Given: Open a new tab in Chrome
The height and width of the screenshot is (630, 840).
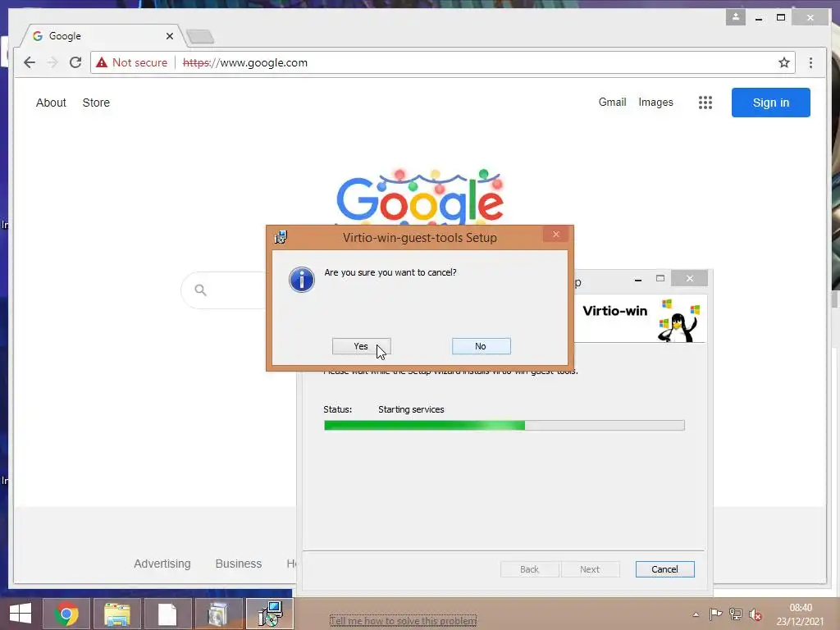Looking at the screenshot, I should tap(200, 37).
